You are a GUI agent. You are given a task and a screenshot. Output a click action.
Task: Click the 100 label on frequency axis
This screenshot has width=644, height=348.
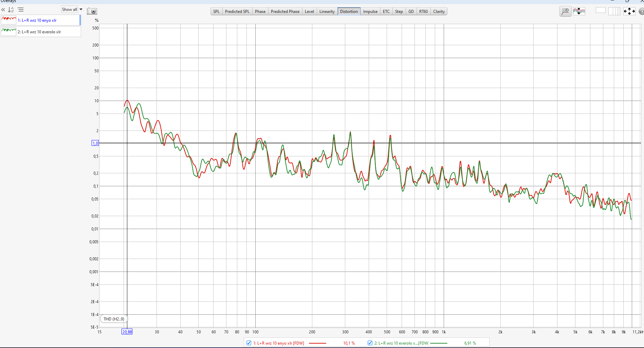point(255,332)
